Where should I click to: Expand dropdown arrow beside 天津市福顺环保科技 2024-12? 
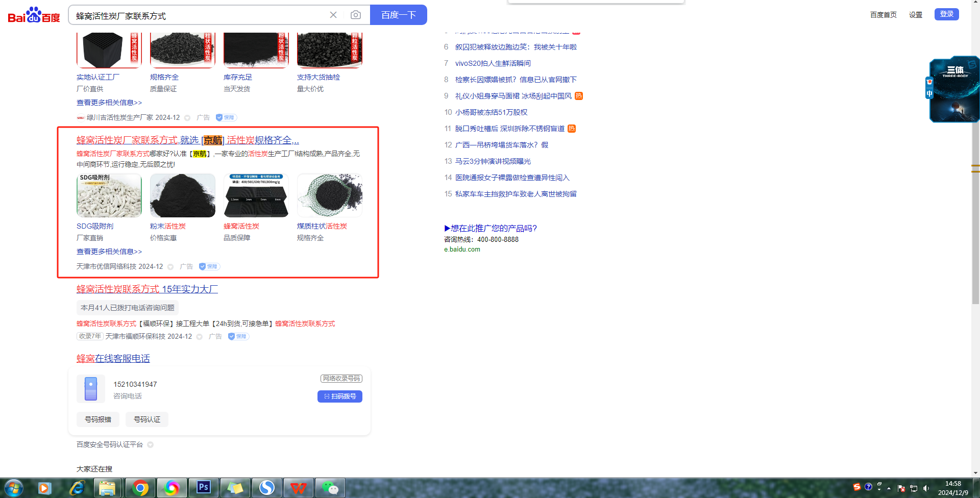200,337
